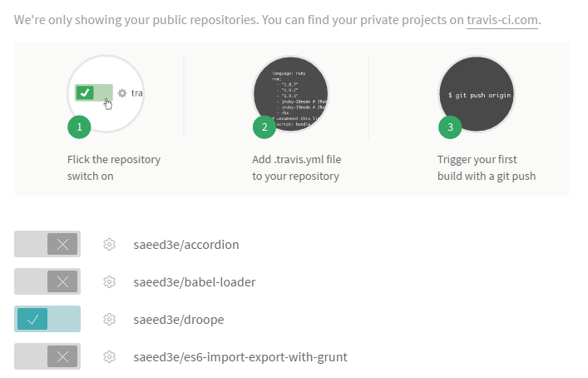
Task: Click the git push origin terminal thumbnail
Action: pyautogui.click(x=477, y=94)
